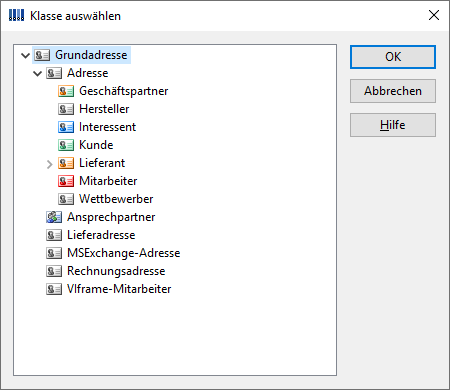This screenshot has width=450, height=390.
Task: Select the Lieferadresse class entry
Action: pyautogui.click(x=101, y=235)
